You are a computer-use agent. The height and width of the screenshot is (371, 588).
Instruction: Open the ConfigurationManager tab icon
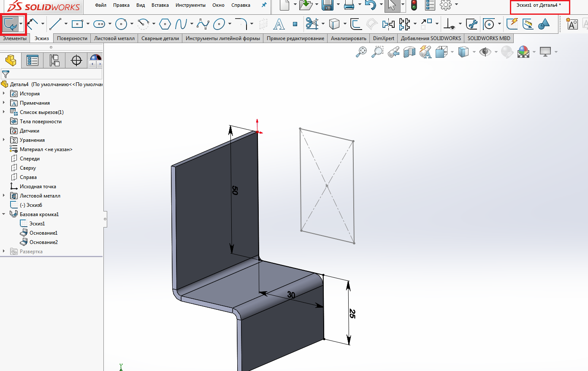pos(54,60)
